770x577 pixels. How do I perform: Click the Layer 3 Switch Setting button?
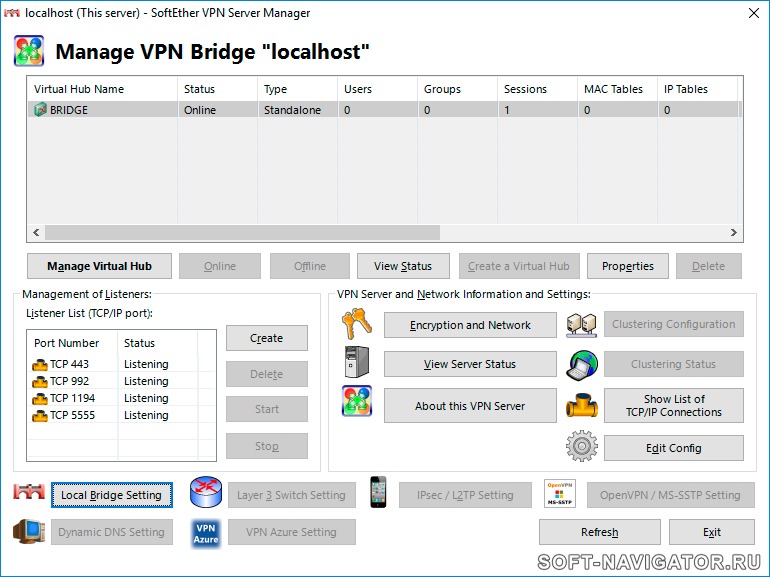[x=292, y=495]
